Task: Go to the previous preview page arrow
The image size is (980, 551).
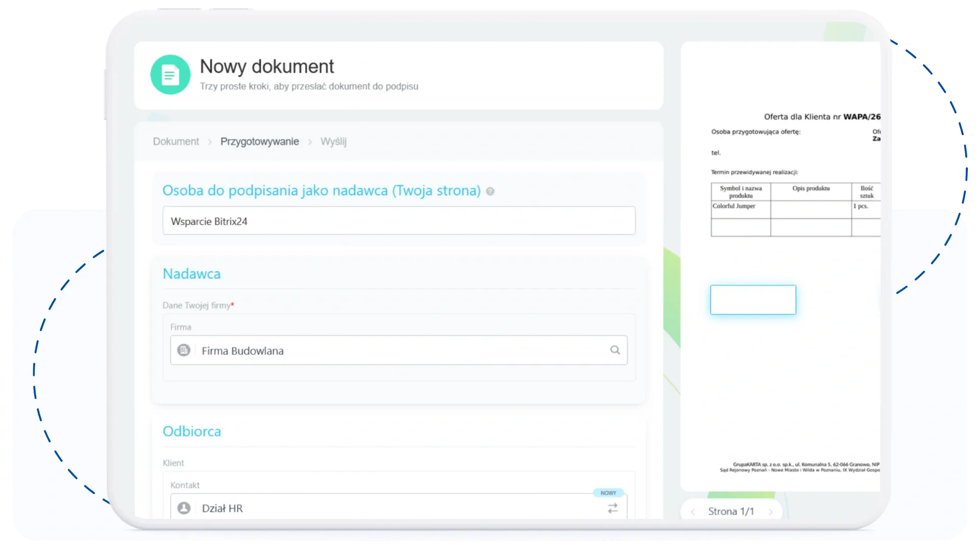Action: 693,512
